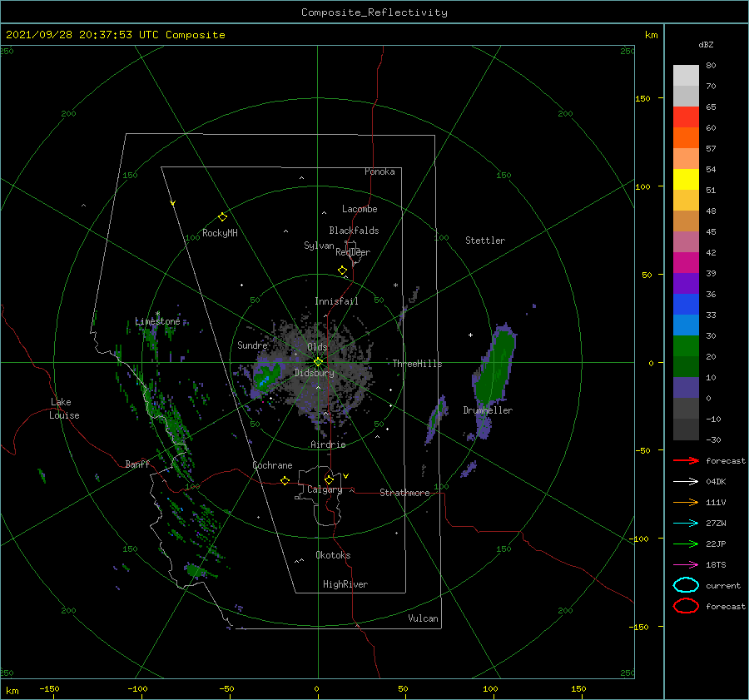This screenshot has height=700, width=749.
Task: Pick the slate-blue 0–10 dBZ swatch
Action: click(x=686, y=388)
